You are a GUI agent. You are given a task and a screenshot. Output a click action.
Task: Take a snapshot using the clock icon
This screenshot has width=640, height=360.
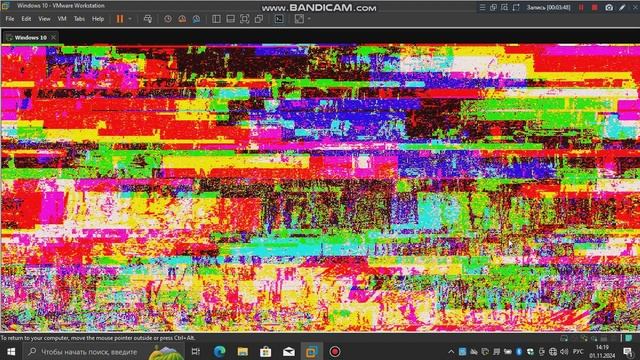point(168,19)
